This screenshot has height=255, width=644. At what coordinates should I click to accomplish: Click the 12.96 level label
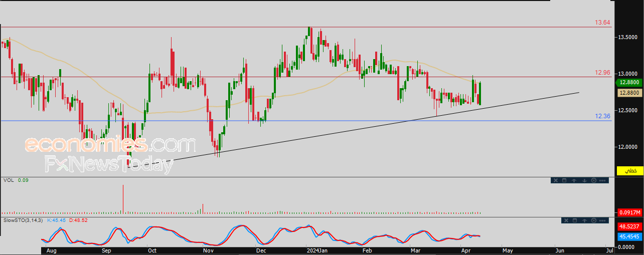(602, 73)
